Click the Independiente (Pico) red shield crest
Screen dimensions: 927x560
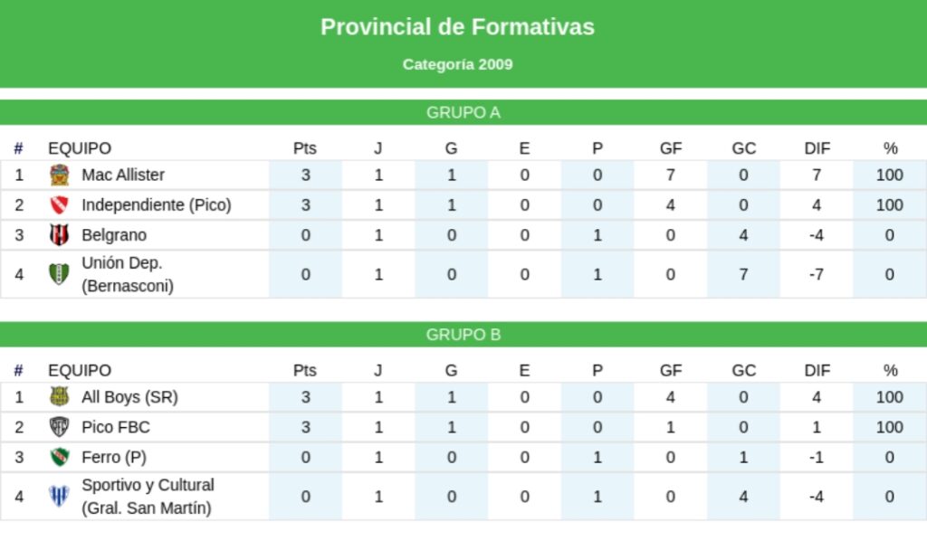point(59,205)
